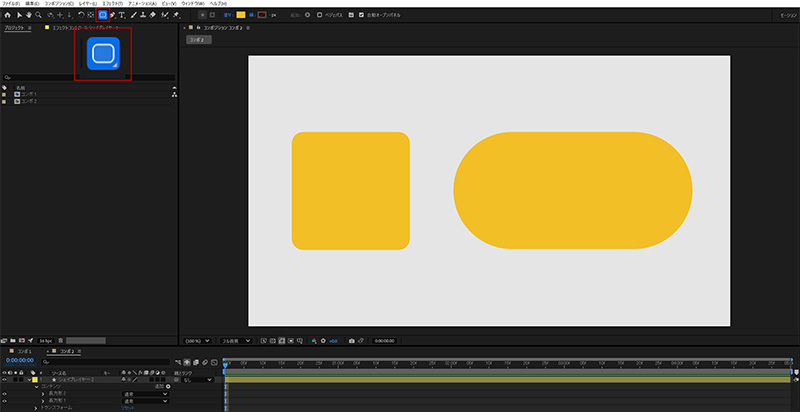Open the viewer resolution quality dropdown
Image resolution: width=800 pixels, height=412 pixels.
[x=234, y=340]
